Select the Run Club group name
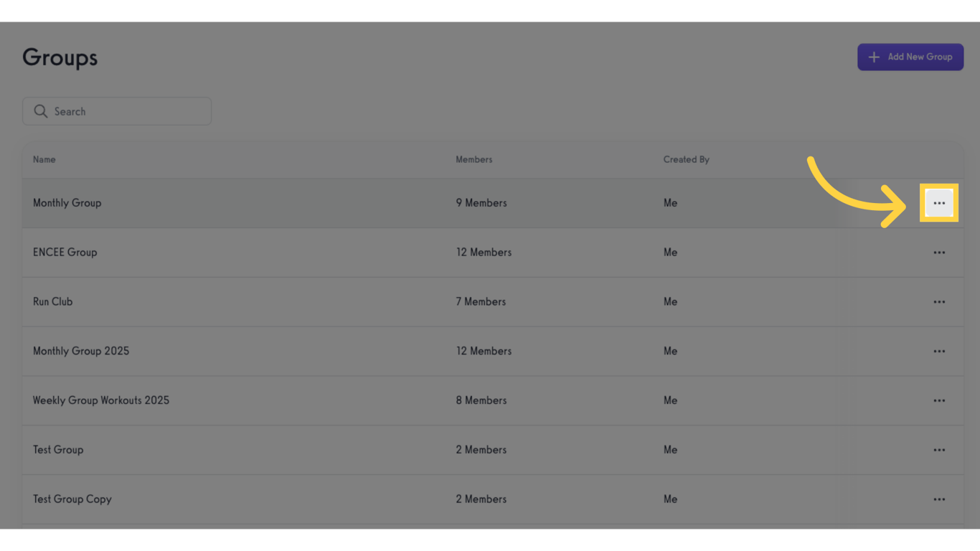This screenshot has height=551, width=980. [52, 301]
